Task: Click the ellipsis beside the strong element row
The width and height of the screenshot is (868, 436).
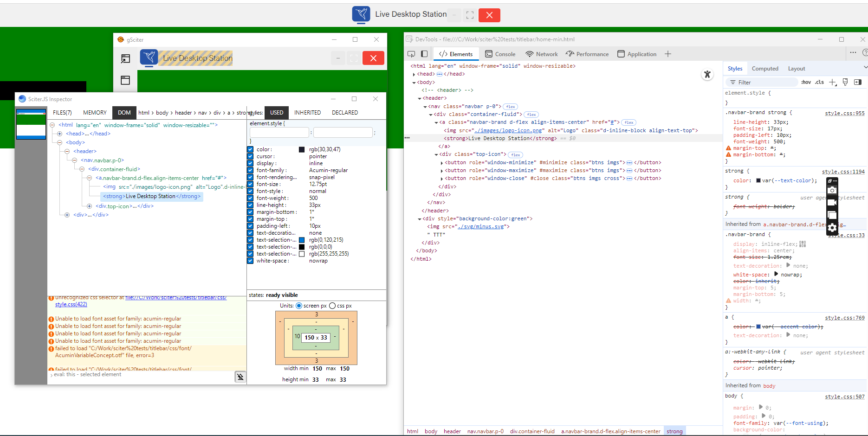Action: click(407, 138)
